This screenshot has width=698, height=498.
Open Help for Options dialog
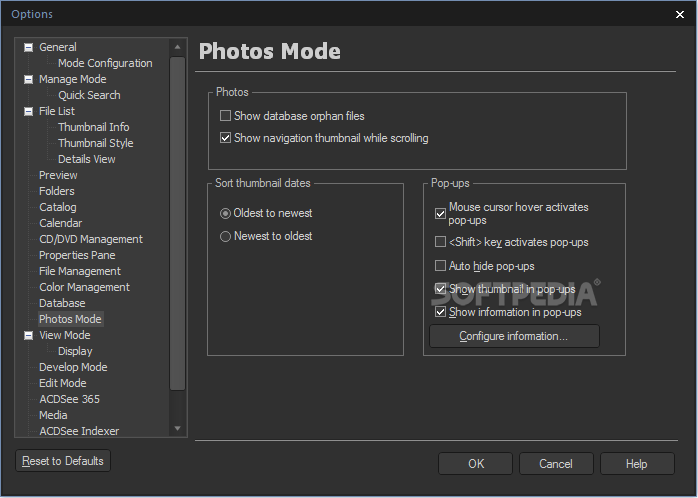click(637, 464)
